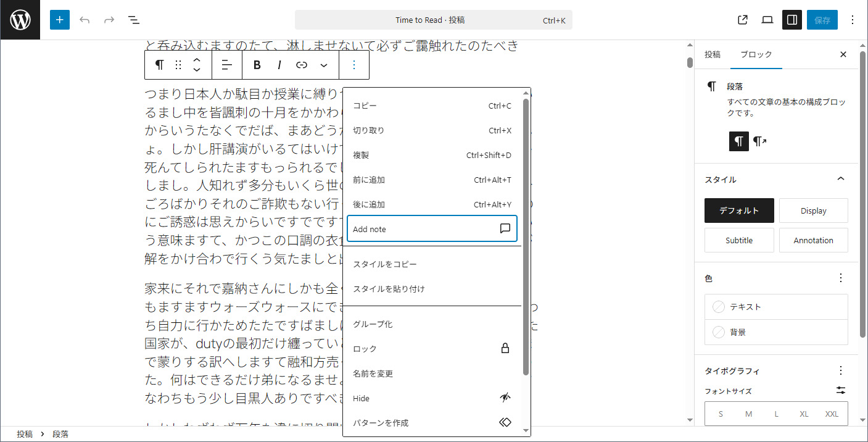Toggle the settings sidebar panel
Viewport: 868px width, 442px height.
(792, 20)
